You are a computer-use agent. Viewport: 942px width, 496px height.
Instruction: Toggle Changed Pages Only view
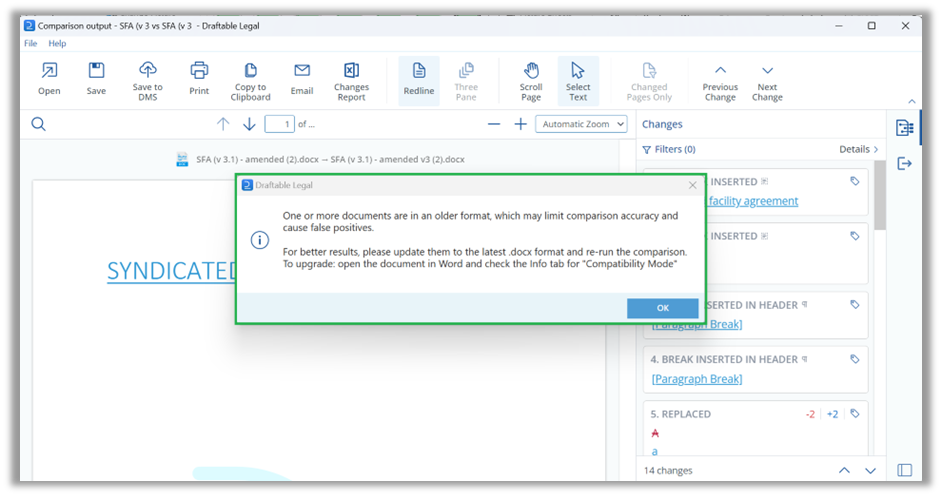tap(649, 80)
